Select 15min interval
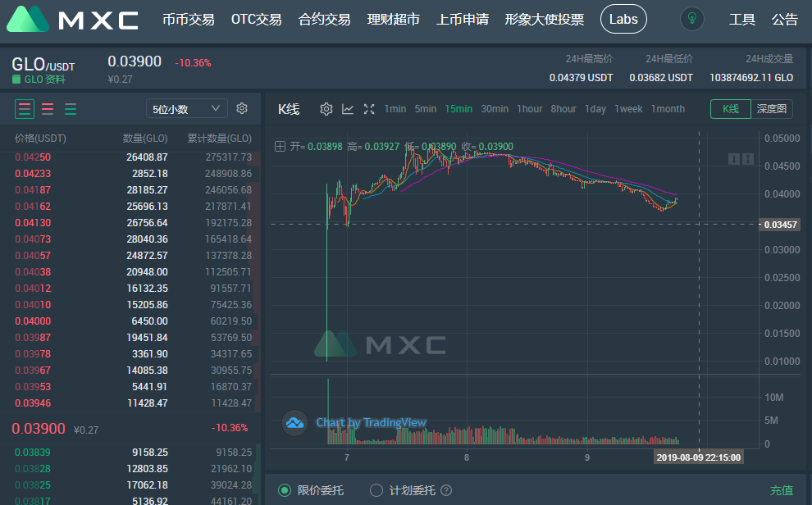 pyautogui.click(x=458, y=109)
